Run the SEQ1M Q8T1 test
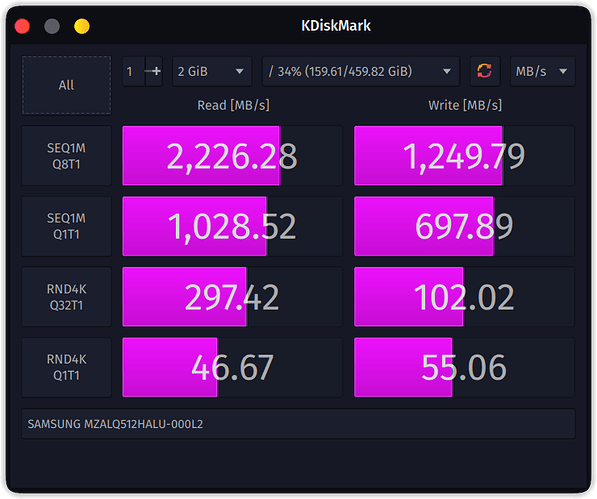This screenshot has width=597, height=499. (66, 156)
